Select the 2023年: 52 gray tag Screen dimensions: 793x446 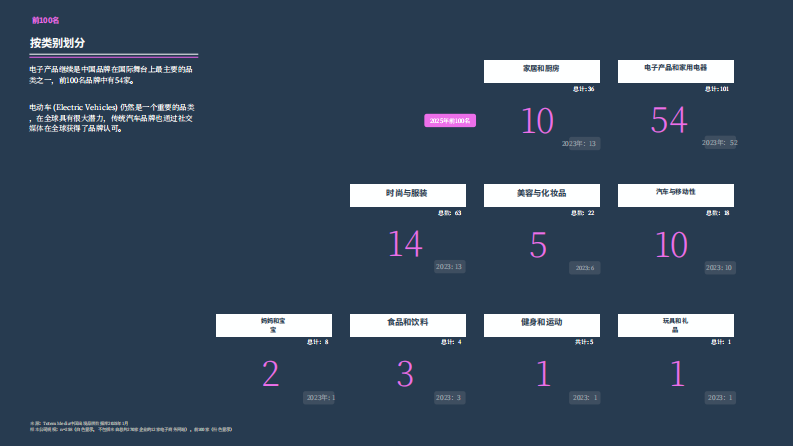tap(719, 143)
